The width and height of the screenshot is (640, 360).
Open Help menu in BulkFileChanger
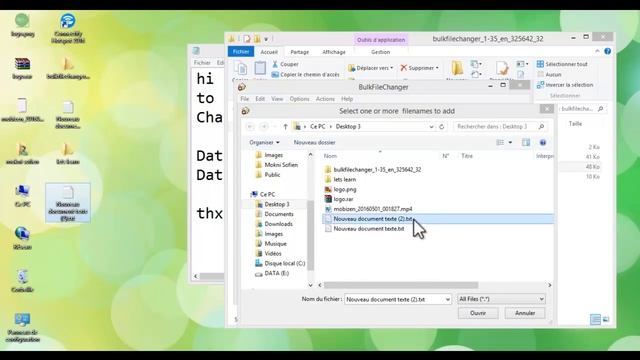click(347, 99)
